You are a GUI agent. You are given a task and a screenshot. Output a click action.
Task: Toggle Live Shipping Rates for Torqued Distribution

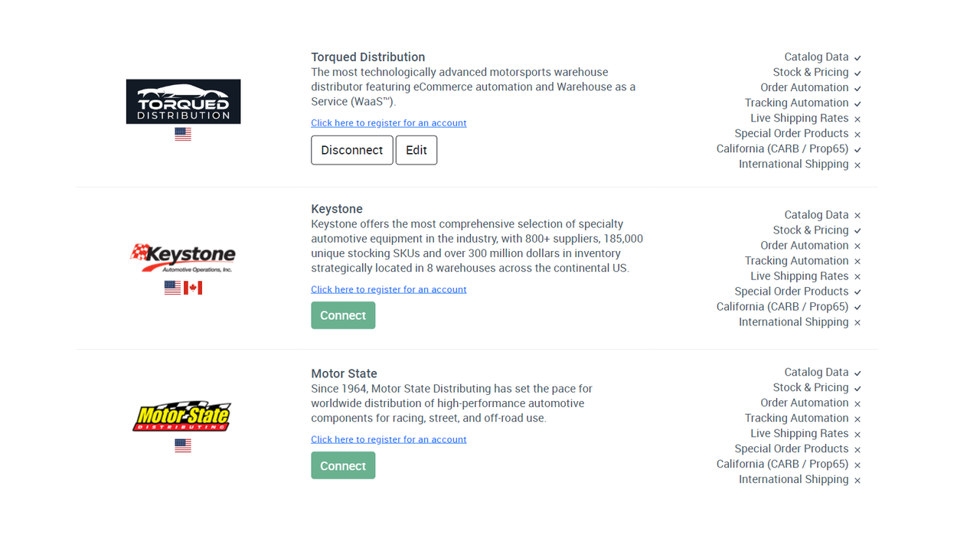pos(857,119)
